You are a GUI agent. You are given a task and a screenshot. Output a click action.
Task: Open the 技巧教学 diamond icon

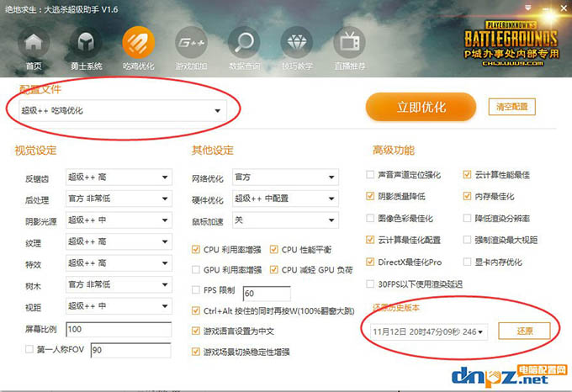[x=297, y=44]
